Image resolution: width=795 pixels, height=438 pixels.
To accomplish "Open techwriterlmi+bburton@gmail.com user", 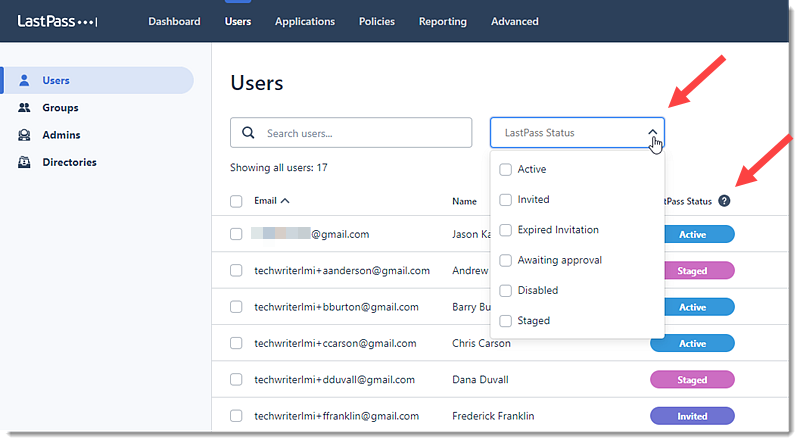I will [x=336, y=307].
